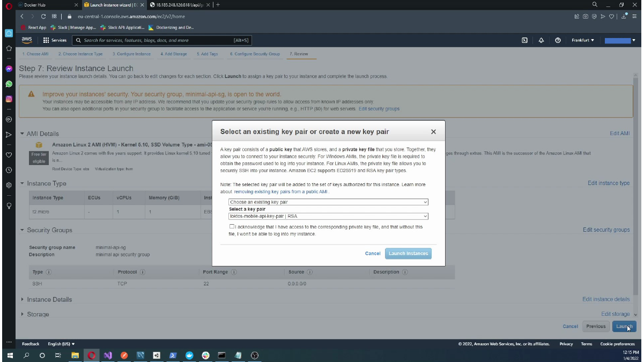The width and height of the screenshot is (644, 362).
Task: Click Opera ad blocker shield icon
Action: tap(594, 17)
